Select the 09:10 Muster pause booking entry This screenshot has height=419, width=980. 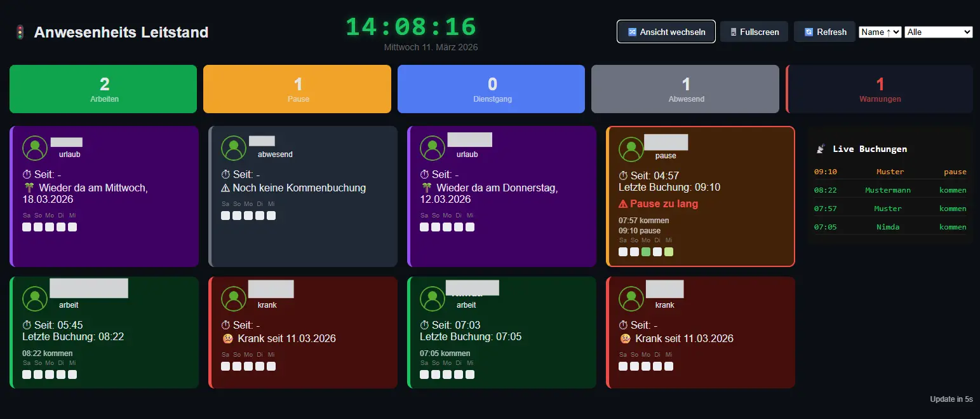(889, 172)
